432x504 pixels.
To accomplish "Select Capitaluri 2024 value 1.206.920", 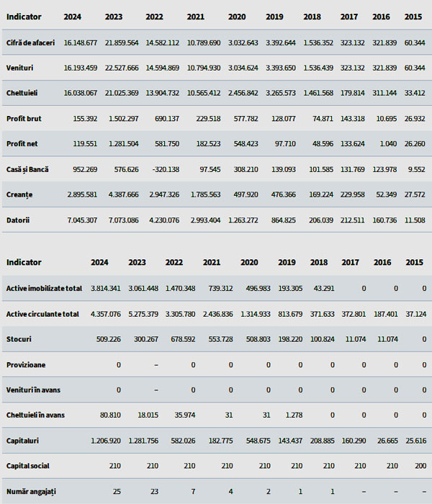I will 106,441.
